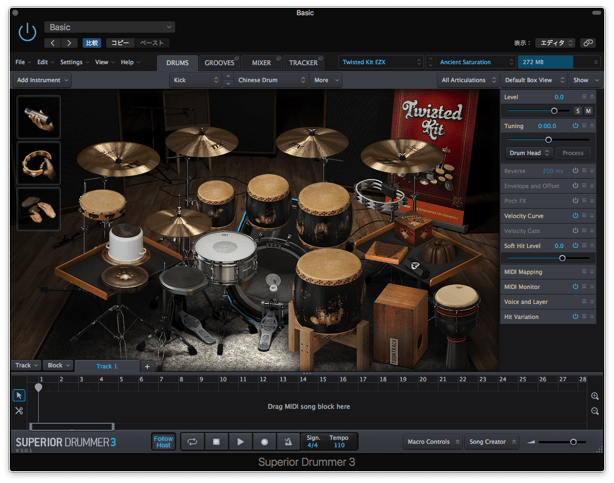Adjust the Tuning slider
This screenshot has height=483, width=614.
tap(548, 139)
